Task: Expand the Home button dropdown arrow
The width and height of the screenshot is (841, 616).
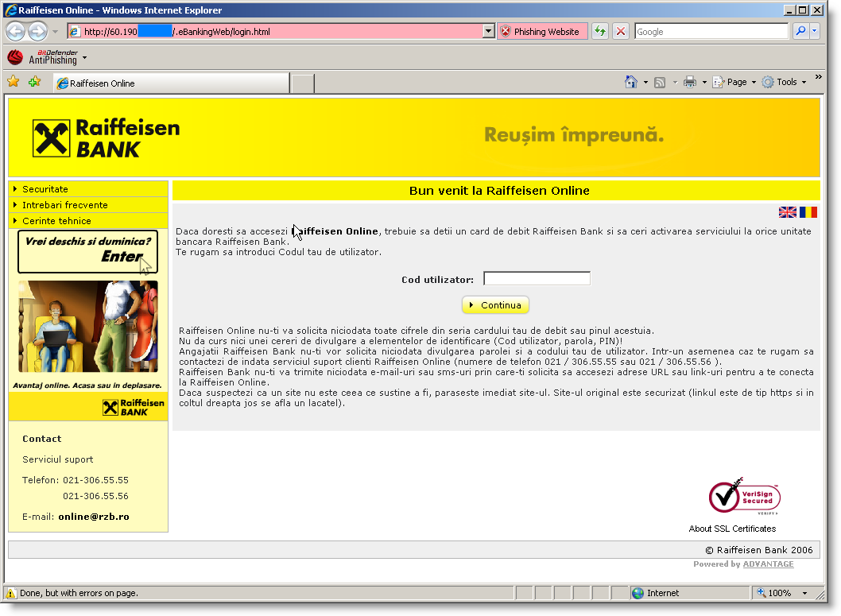Action: 645,83
